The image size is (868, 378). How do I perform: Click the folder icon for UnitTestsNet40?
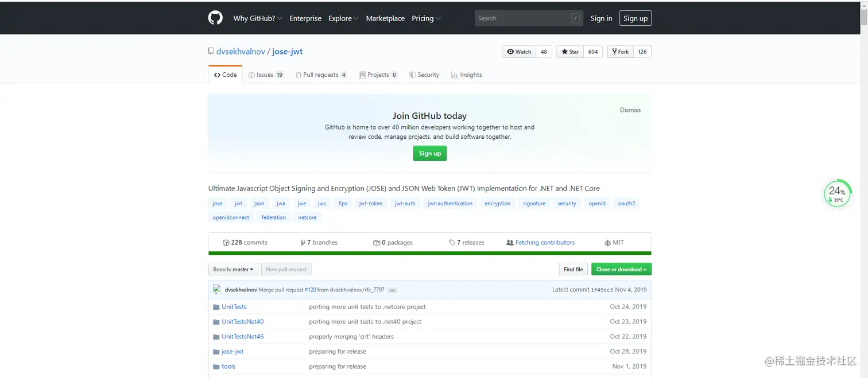click(x=216, y=322)
